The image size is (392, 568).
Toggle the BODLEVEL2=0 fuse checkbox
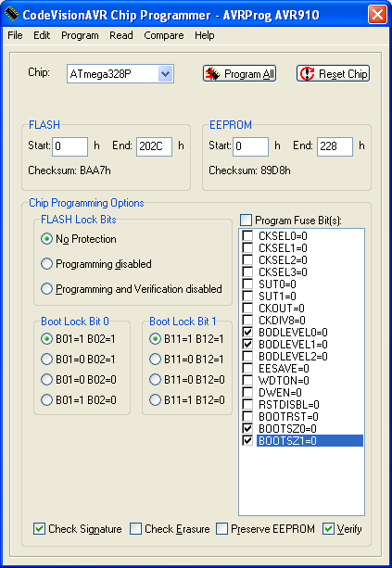pos(247,356)
